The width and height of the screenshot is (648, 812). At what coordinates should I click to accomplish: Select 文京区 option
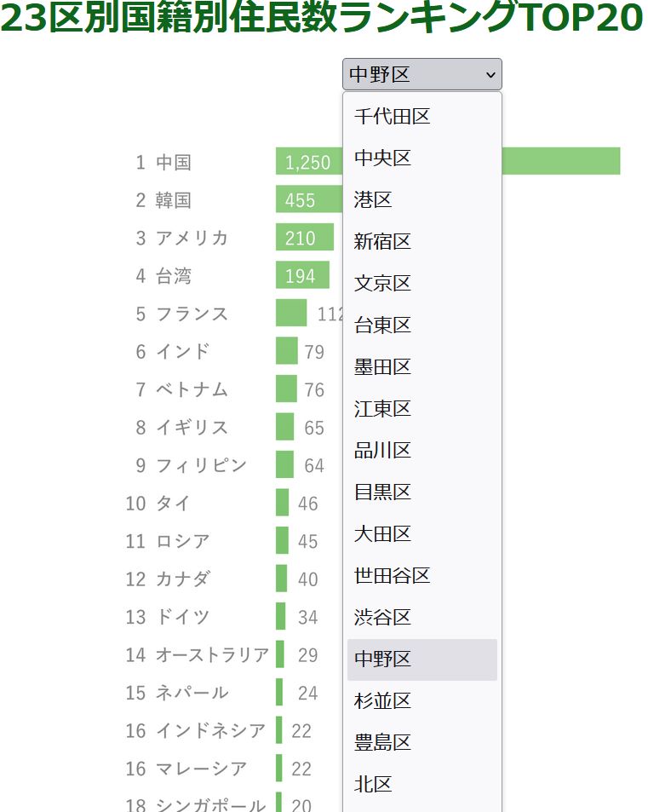point(421,284)
